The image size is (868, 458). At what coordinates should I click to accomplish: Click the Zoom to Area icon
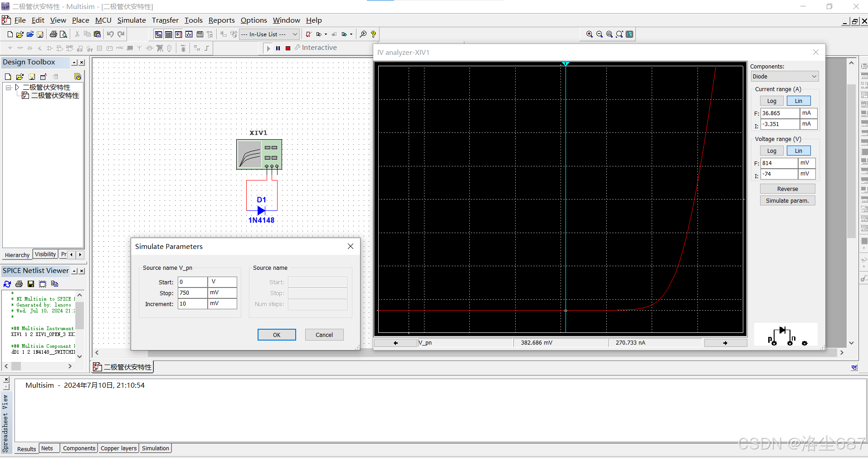point(610,34)
